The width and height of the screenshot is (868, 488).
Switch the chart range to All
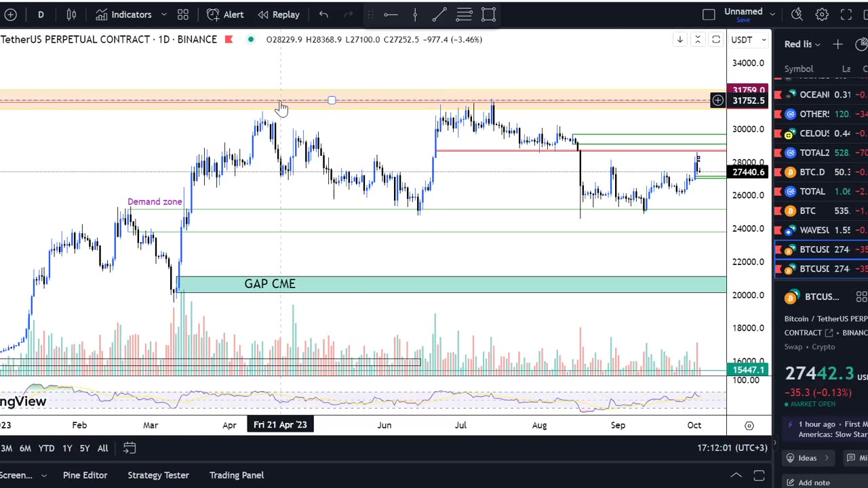[x=102, y=448]
